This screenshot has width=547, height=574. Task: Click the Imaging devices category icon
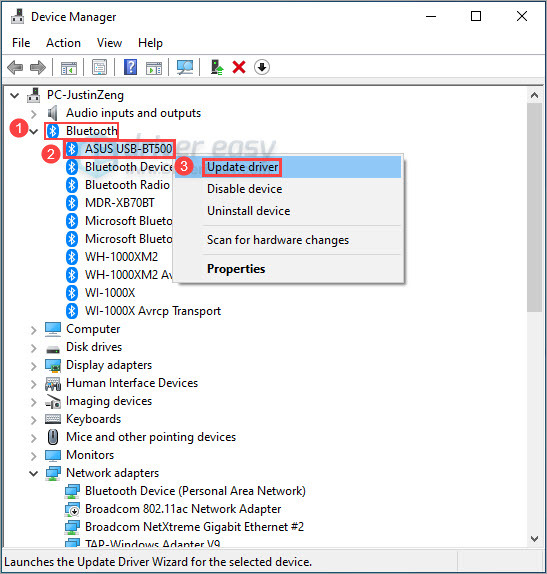tap(53, 402)
